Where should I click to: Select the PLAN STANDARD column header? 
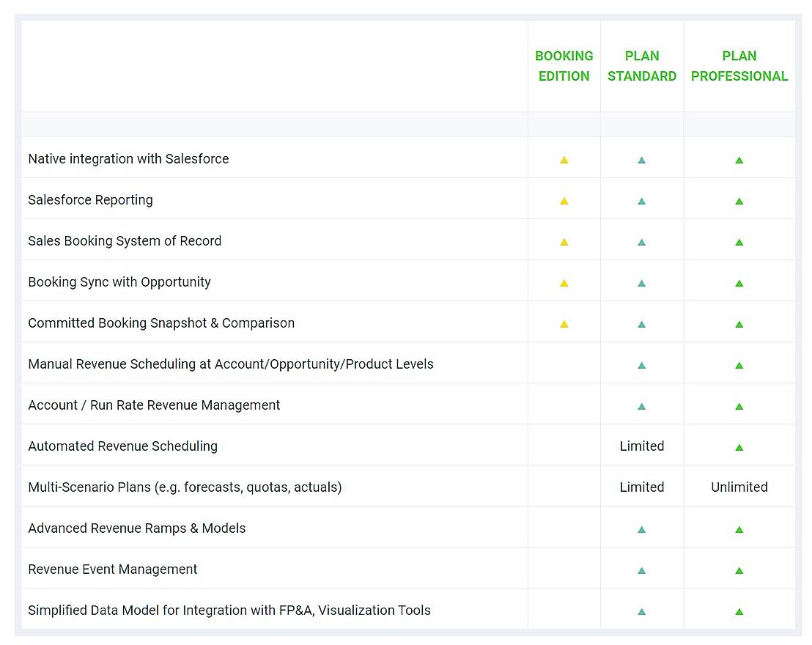coord(641,66)
